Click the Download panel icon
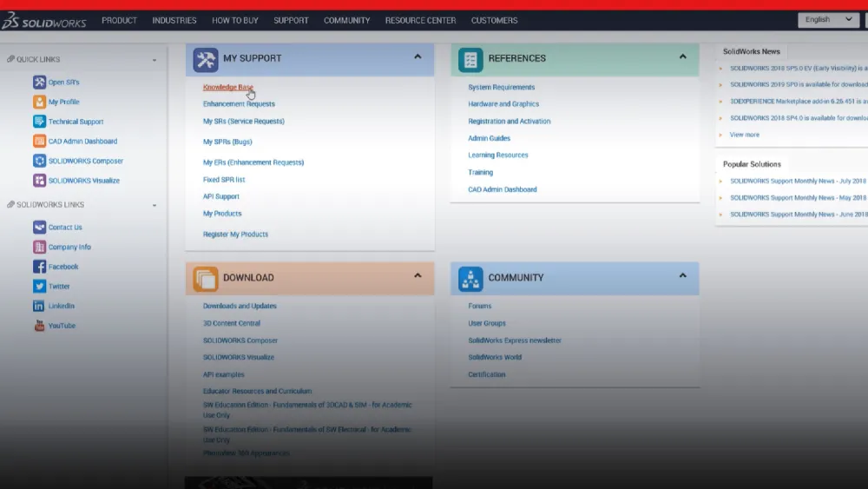Viewport: 868px width, 489px height. pyautogui.click(x=206, y=279)
